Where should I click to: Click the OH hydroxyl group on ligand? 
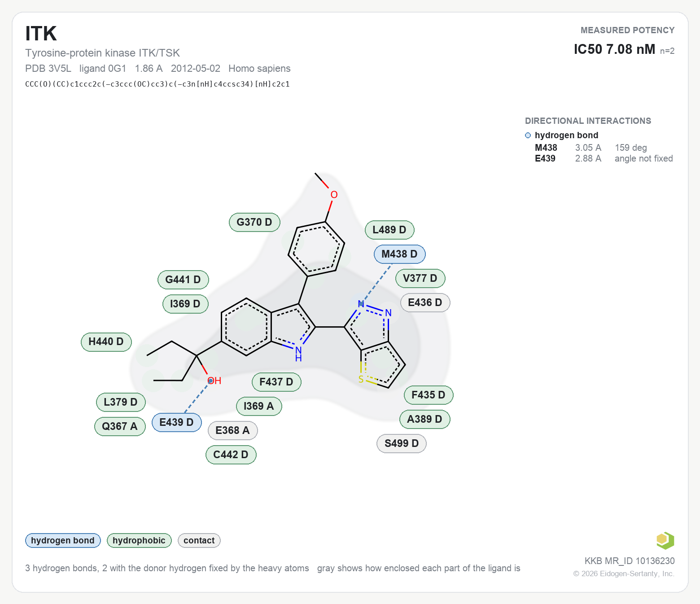pyautogui.click(x=214, y=381)
